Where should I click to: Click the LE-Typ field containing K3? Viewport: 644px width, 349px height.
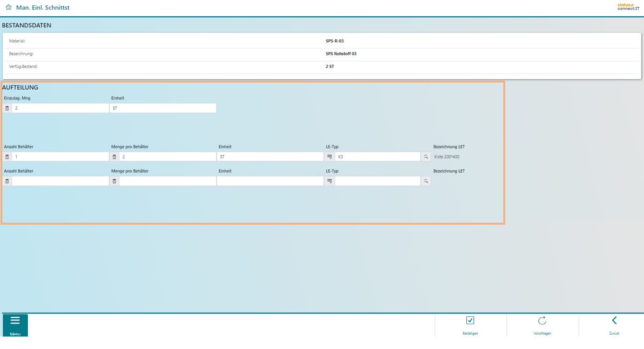377,157
